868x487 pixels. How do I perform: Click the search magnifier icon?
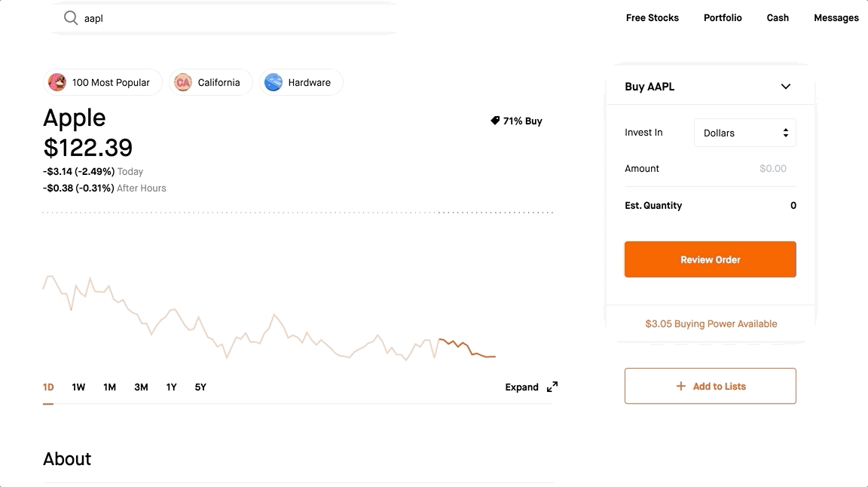point(71,18)
